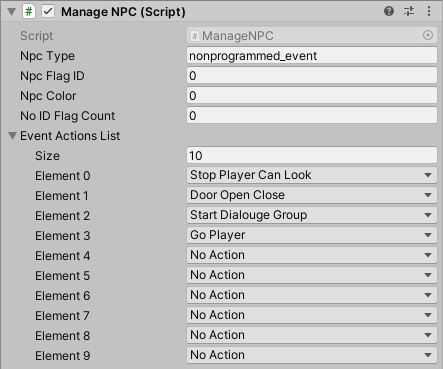This screenshot has width=443, height=369.
Task: Open Element 5 No Action dropdown
Action: [x=312, y=275]
